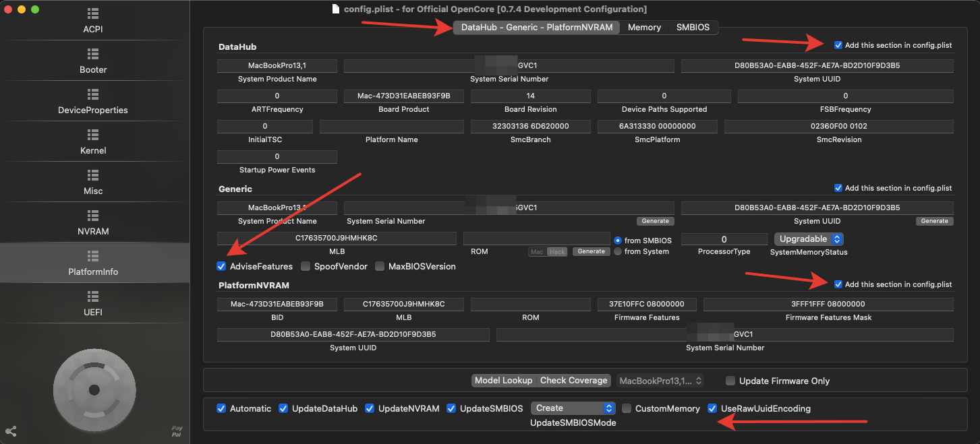Click the MLB field in Generic section
The image size is (980, 444).
coord(337,239)
